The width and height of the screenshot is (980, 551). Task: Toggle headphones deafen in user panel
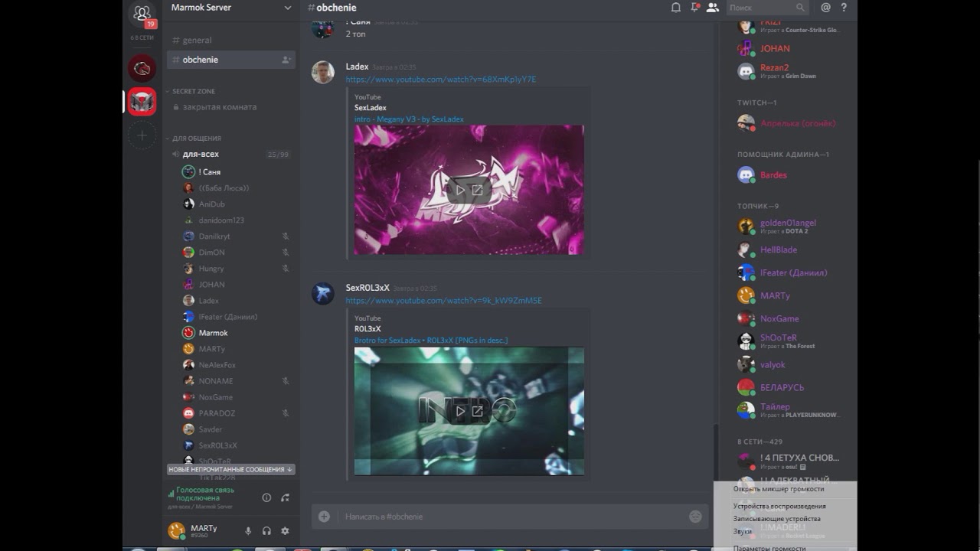coord(266,531)
